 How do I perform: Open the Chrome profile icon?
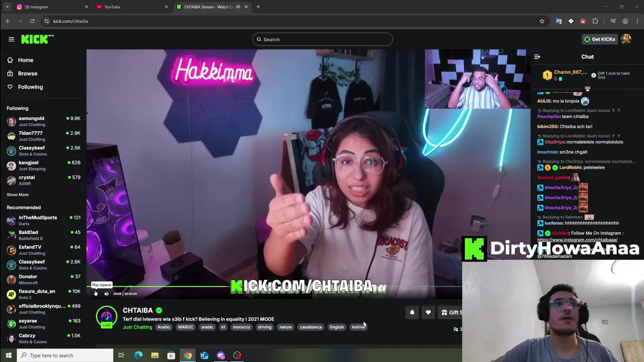point(625,21)
